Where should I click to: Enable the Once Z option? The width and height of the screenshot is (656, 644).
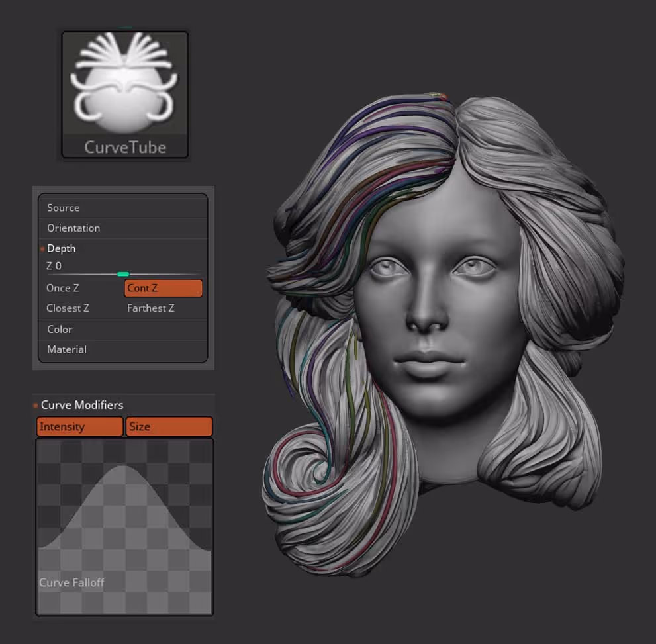click(x=63, y=288)
